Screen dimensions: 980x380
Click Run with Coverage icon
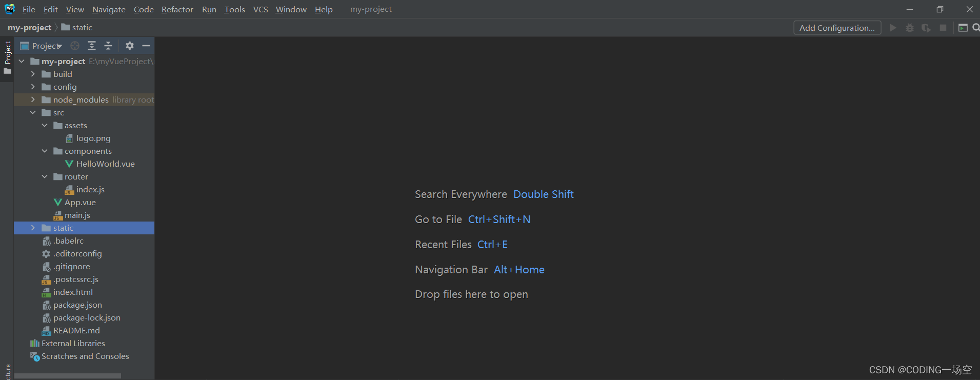[926, 28]
